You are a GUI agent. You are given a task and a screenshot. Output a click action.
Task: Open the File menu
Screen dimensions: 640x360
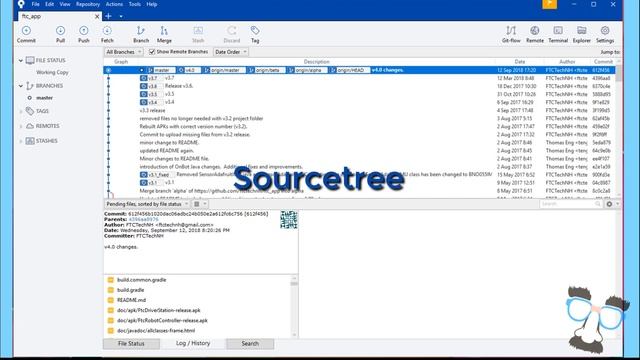(36, 4)
